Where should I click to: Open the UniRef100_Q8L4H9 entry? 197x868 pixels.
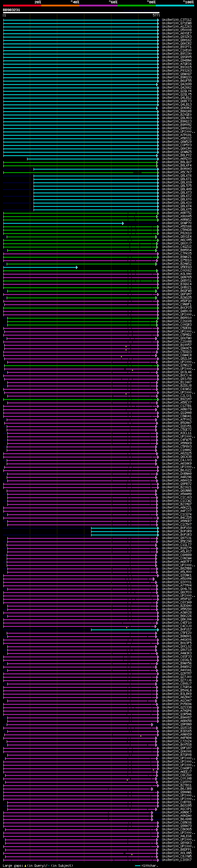pos(177,189)
